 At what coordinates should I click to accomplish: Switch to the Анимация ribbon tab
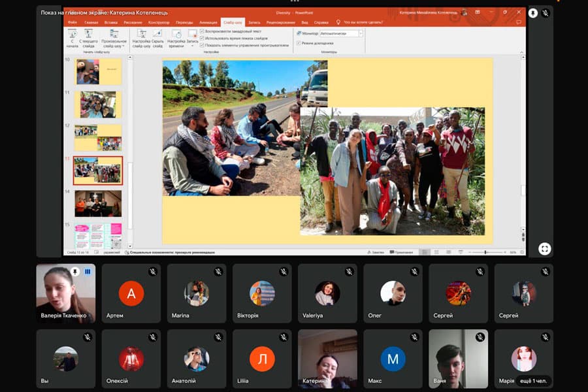pos(208,22)
